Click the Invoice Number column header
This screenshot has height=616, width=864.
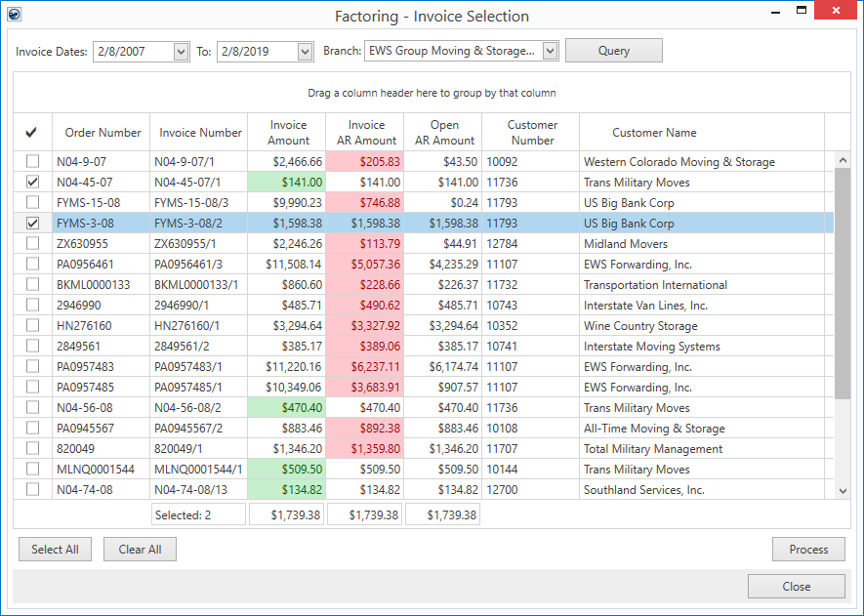point(200,133)
